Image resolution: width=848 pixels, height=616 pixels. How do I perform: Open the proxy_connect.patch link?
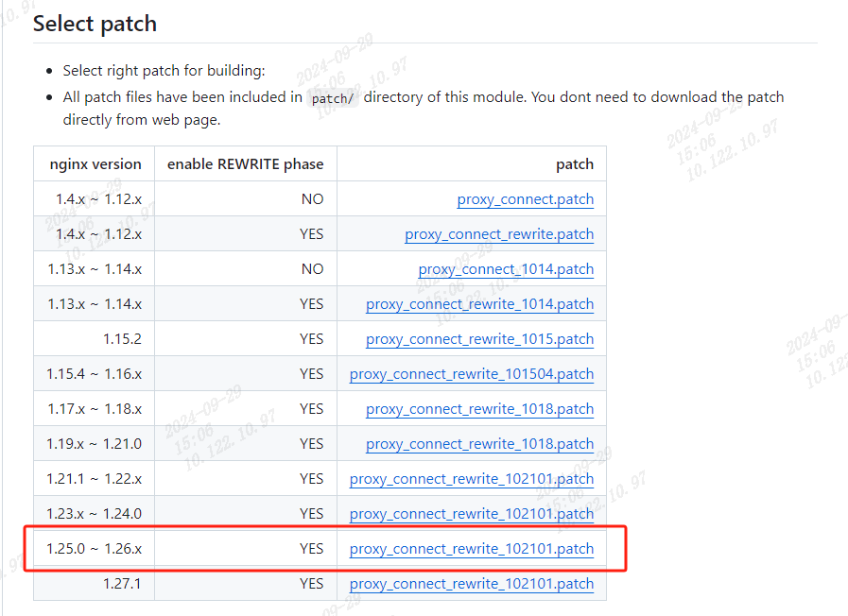coord(525,199)
